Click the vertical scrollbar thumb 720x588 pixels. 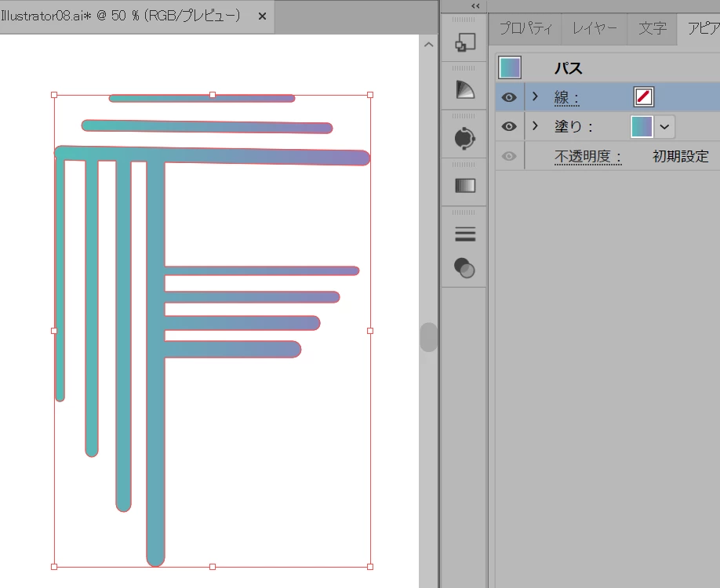coord(428,337)
